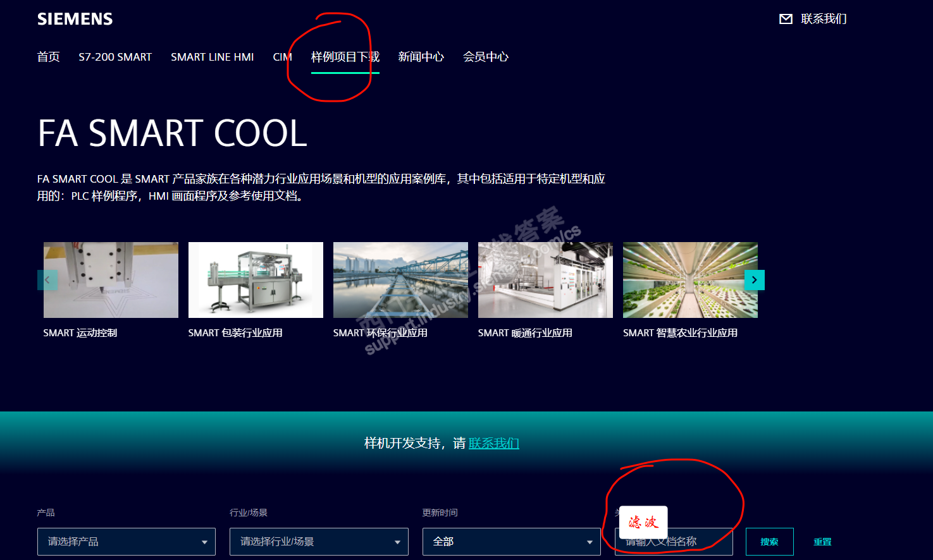This screenshot has height=560, width=933.
Task: Click the 搜索 button
Action: click(x=770, y=542)
